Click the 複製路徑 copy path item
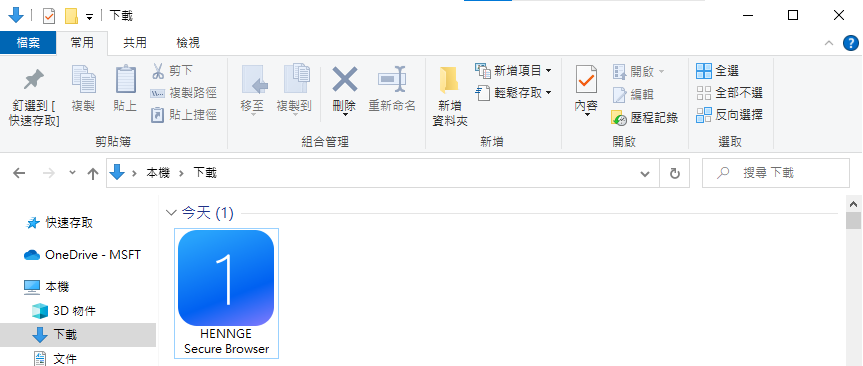Screen dimensions: 863x366 click(184, 93)
